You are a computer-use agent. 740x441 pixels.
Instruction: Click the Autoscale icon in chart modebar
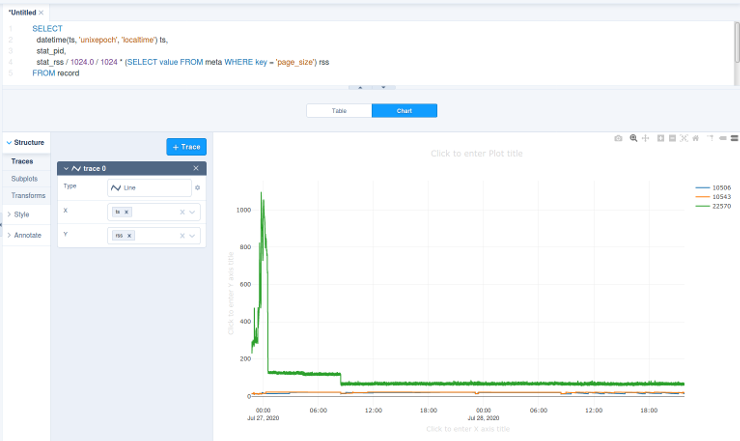684,137
